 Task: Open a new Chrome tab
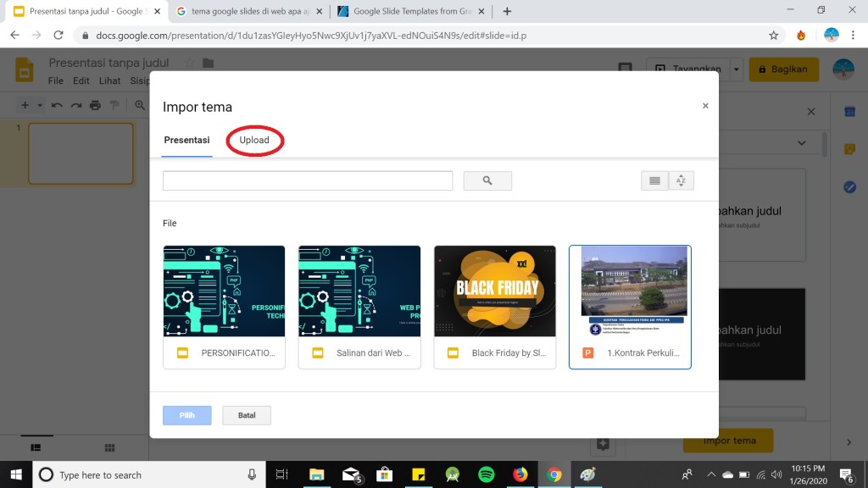(507, 12)
